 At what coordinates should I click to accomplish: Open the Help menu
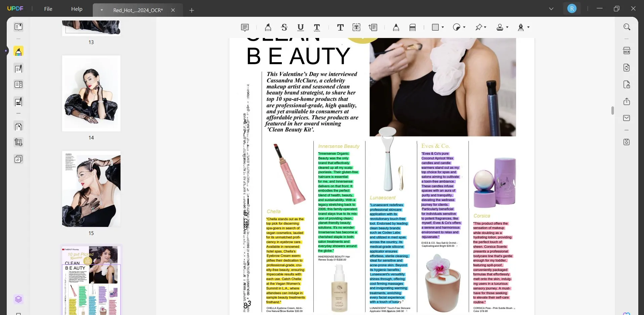77,9
